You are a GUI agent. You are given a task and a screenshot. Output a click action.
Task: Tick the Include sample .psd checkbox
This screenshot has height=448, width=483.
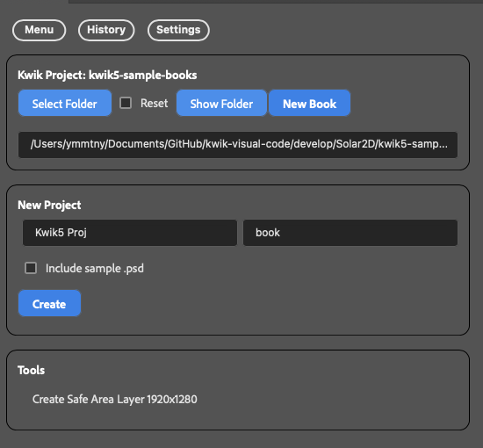coord(31,268)
